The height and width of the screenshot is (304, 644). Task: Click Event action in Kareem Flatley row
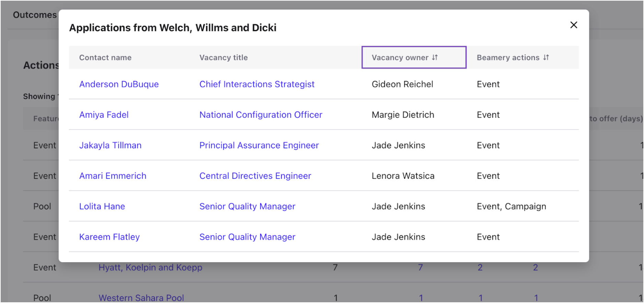tap(488, 237)
